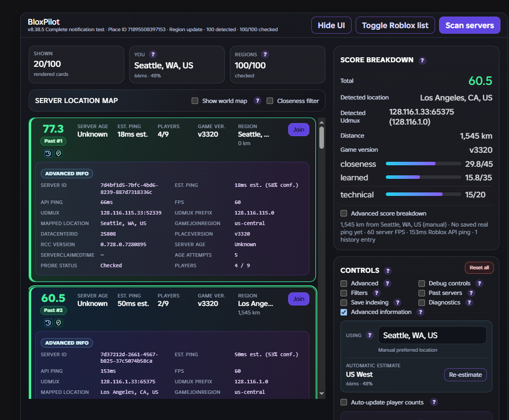This screenshot has width=509, height=420.
Task: Enable the Diagnostics checkbox
Action: 421,302
